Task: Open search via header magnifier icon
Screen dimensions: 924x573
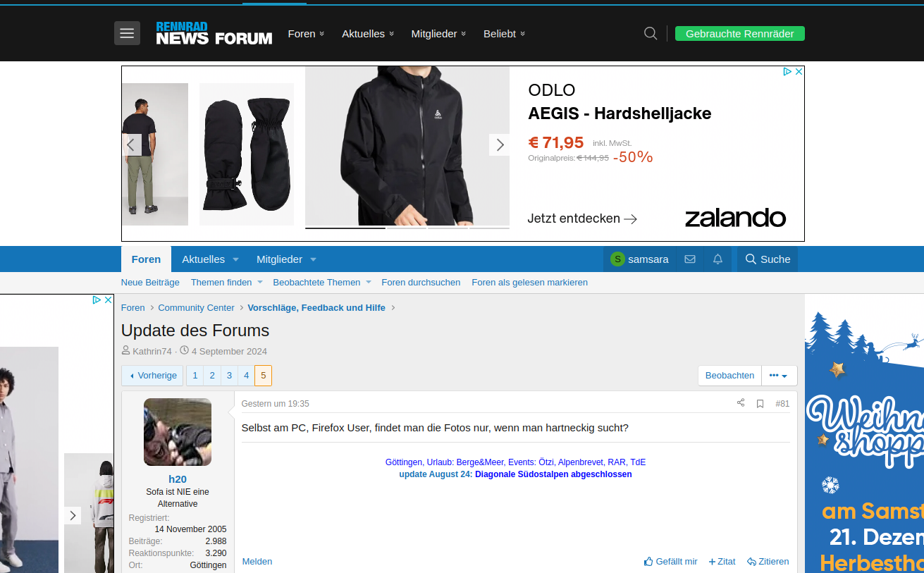Action: pos(651,33)
